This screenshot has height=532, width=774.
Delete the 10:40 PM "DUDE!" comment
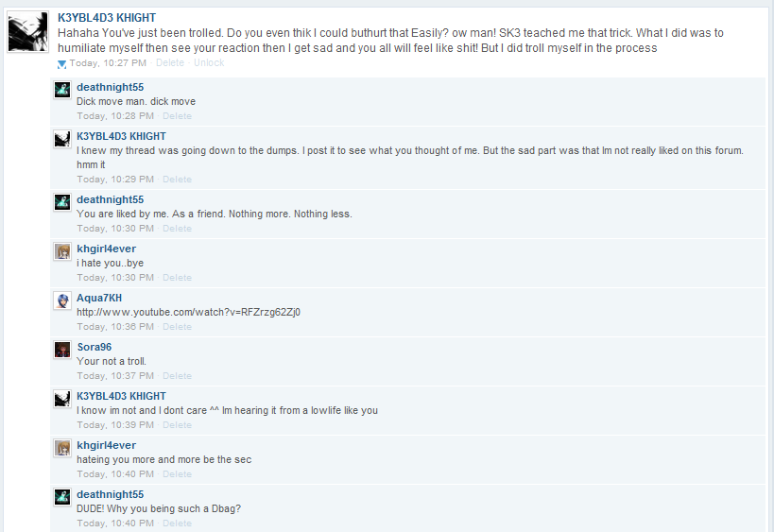click(x=177, y=523)
